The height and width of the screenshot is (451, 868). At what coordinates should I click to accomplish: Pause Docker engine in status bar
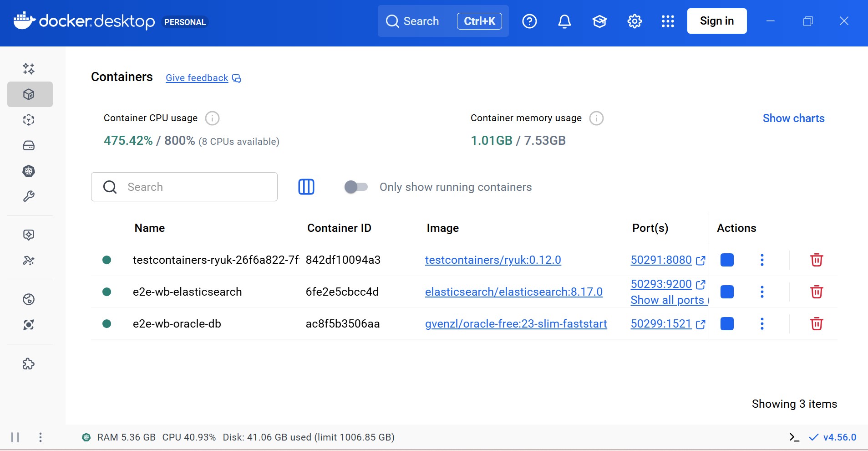(x=15, y=437)
